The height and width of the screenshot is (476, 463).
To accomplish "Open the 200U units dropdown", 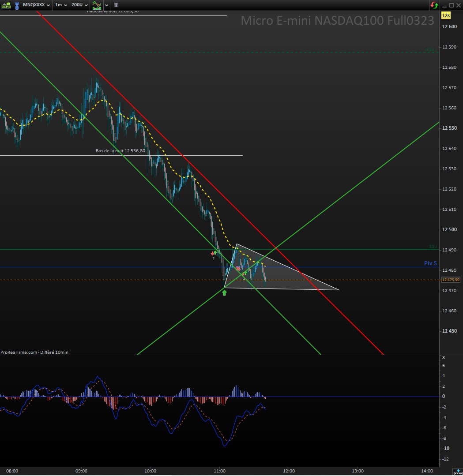I will (79, 5).
